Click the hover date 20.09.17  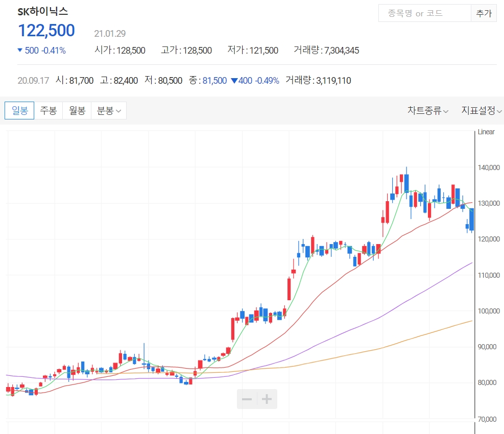[x=33, y=80]
